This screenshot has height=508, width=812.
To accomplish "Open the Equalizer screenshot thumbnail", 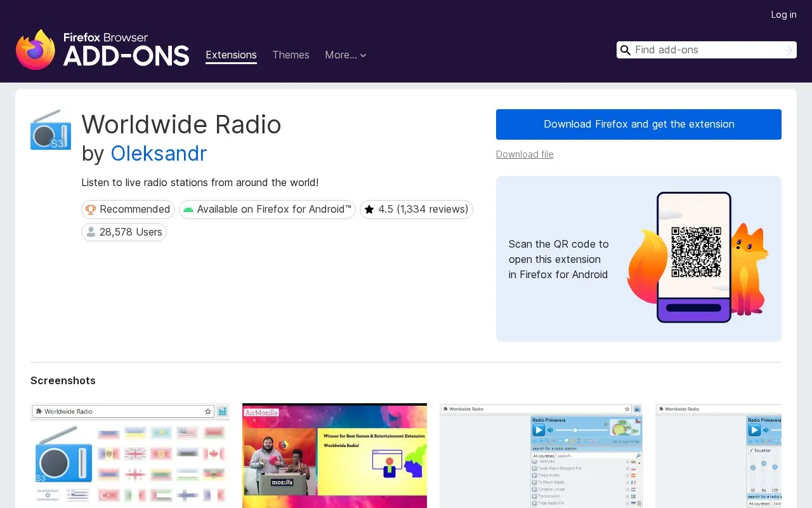I will 718,455.
